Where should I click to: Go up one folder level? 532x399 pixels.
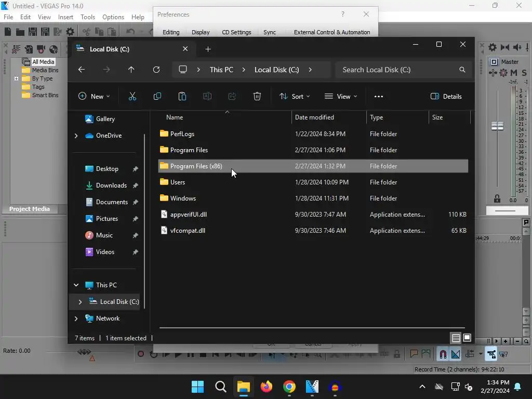point(131,70)
